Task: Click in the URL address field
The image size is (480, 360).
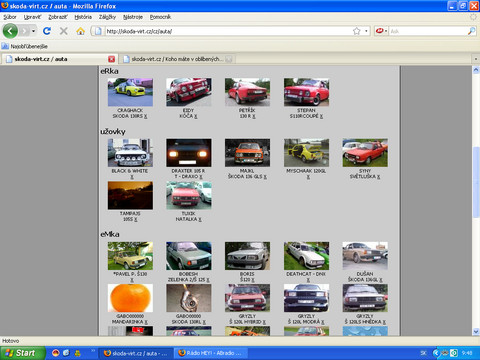Action: click(228, 31)
